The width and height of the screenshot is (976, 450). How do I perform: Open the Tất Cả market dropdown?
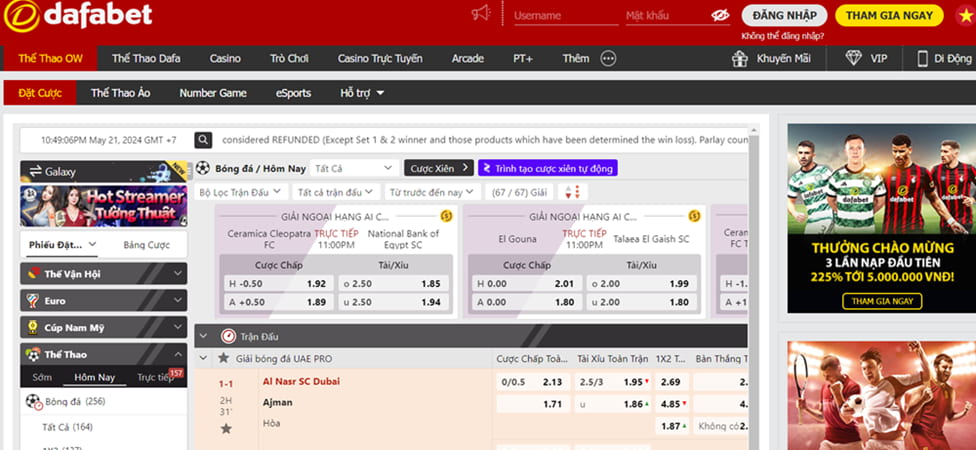coord(354,168)
